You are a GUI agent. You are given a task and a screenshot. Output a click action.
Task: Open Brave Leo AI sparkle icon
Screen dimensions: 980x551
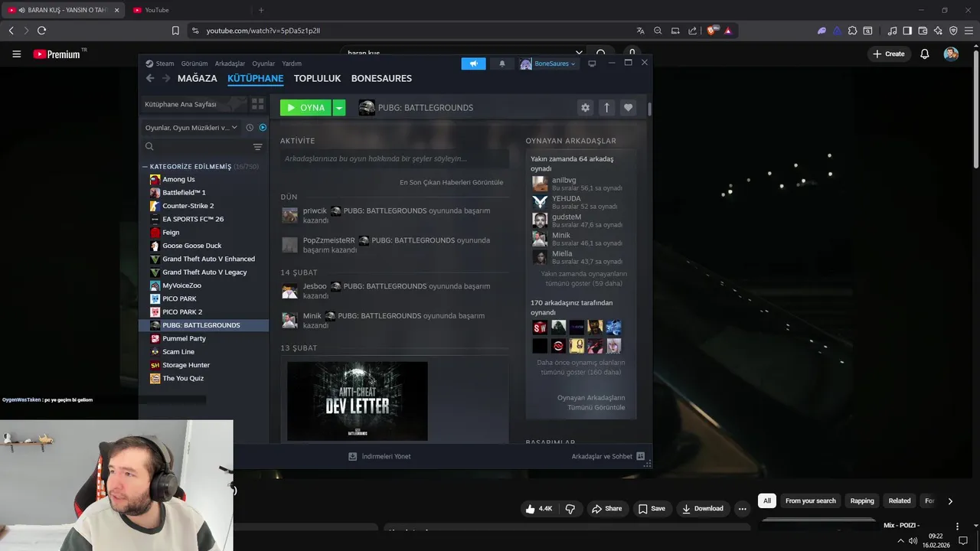[x=938, y=31]
